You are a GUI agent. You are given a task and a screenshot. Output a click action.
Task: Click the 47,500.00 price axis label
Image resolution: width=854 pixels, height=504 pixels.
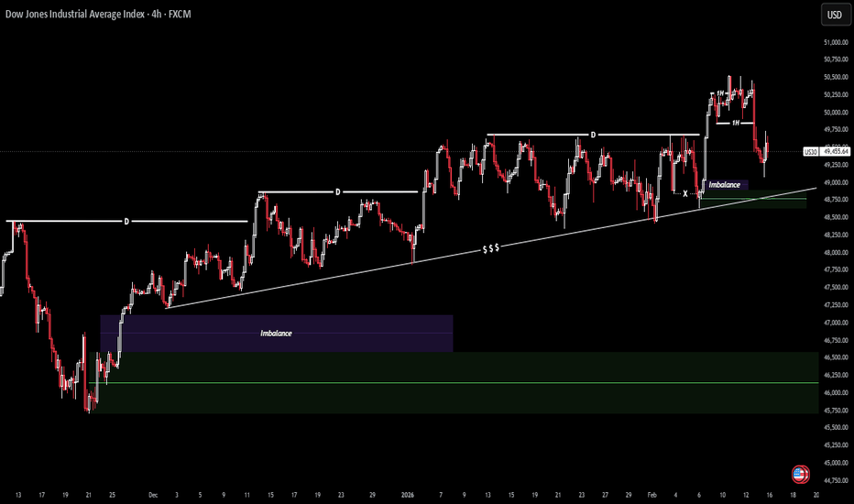pyautogui.click(x=836, y=287)
